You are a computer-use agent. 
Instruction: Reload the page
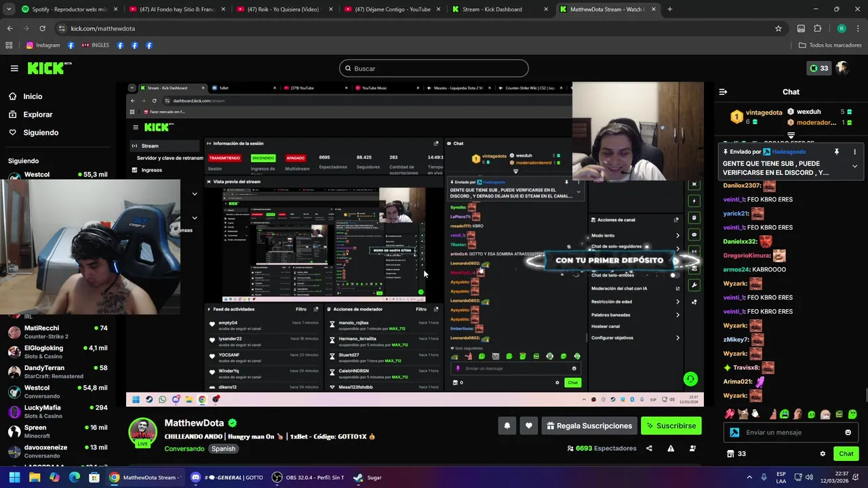pos(42,28)
